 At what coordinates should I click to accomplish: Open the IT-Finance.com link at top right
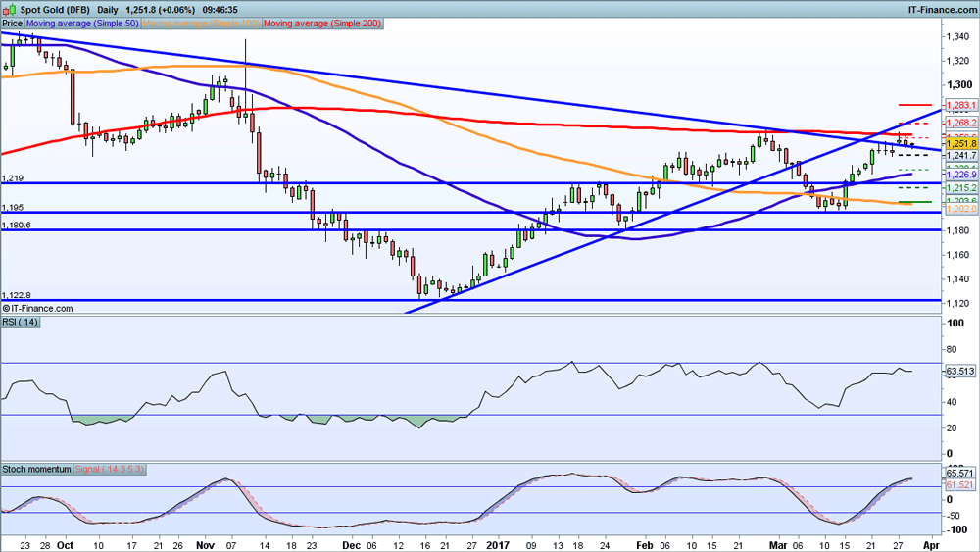click(943, 10)
